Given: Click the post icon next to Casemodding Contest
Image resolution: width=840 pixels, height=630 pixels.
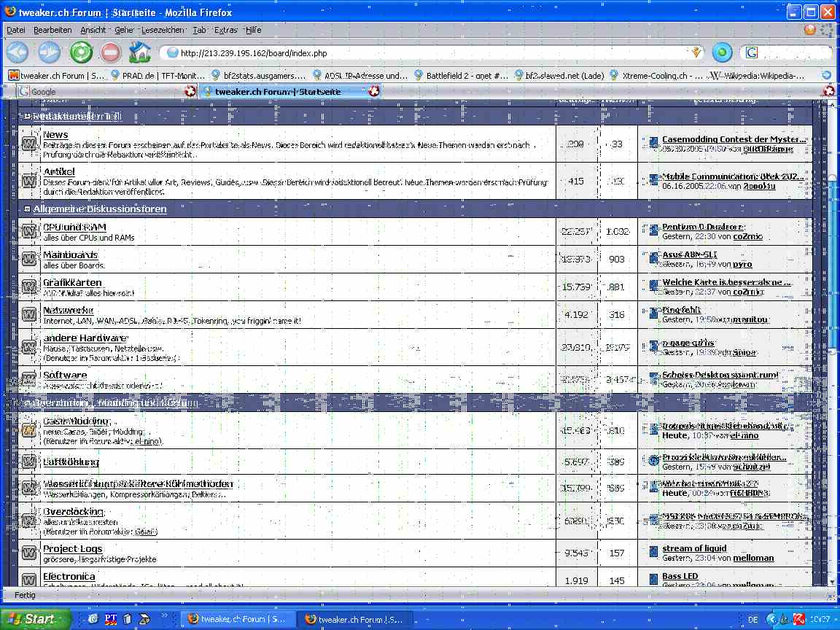Looking at the screenshot, I should coord(653,142).
